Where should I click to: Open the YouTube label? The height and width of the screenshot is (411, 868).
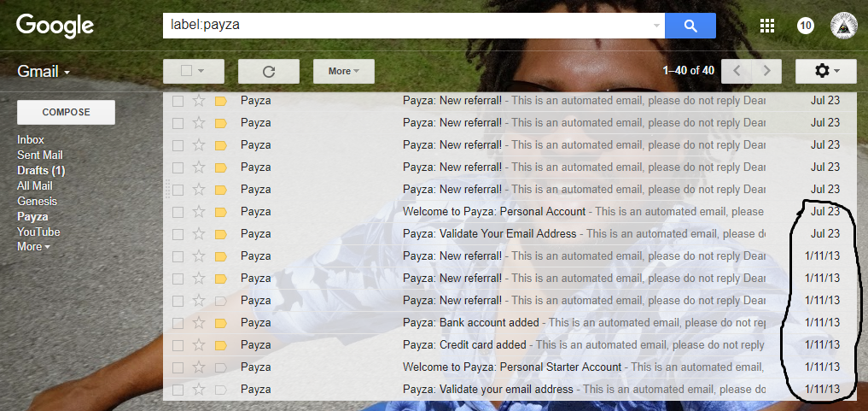click(x=38, y=232)
